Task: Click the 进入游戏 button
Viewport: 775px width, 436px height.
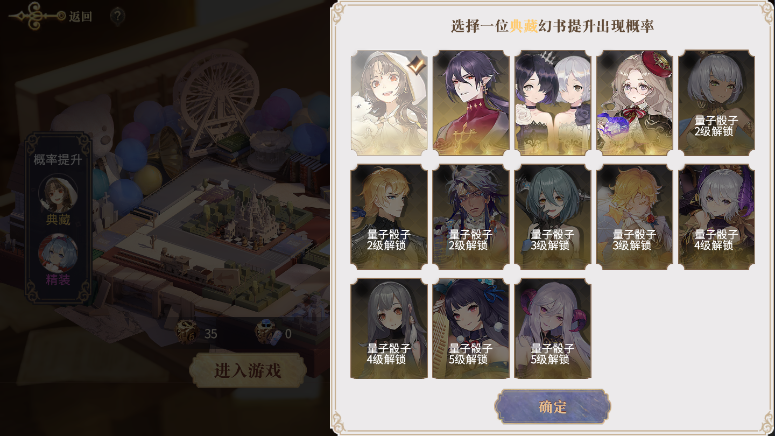Action: (247, 370)
